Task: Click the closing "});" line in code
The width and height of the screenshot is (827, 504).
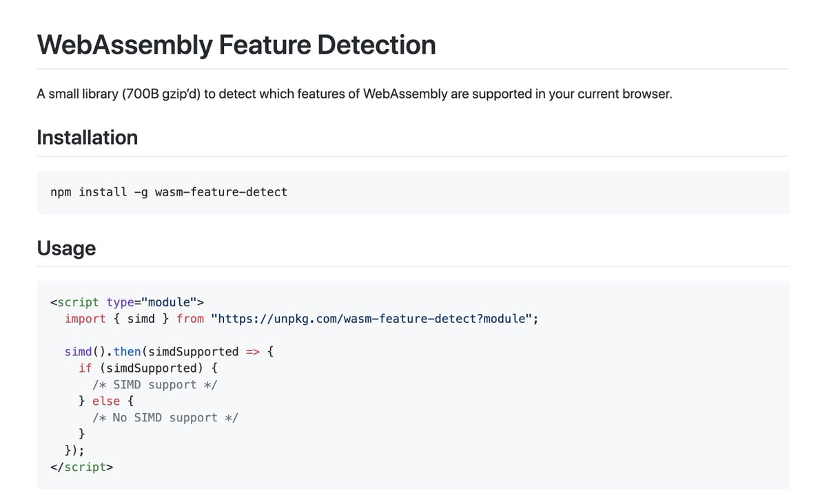Action: pyautogui.click(x=74, y=451)
